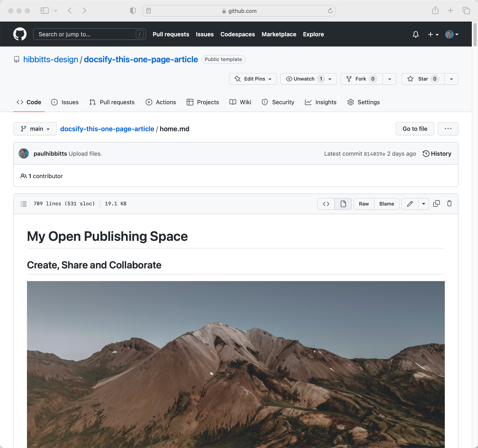Open the table of contents list icon
Viewport: 478px width, 448px height.
24,204
